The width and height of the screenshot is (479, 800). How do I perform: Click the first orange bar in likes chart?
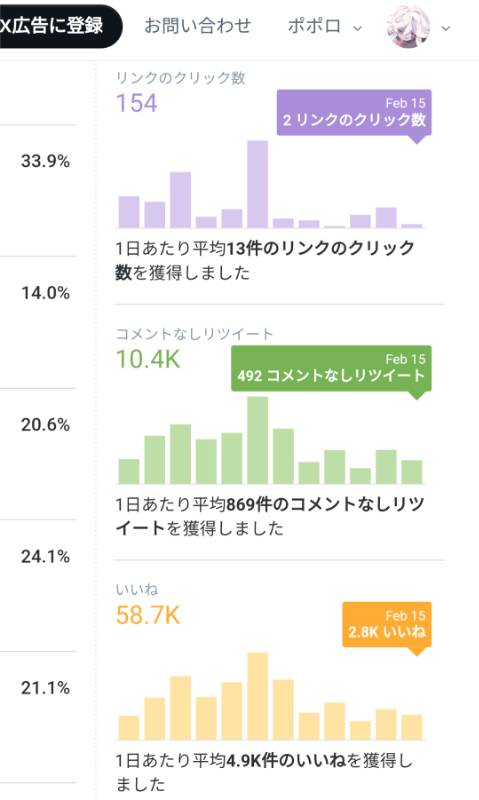pyautogui.click(x=129, y=728)
